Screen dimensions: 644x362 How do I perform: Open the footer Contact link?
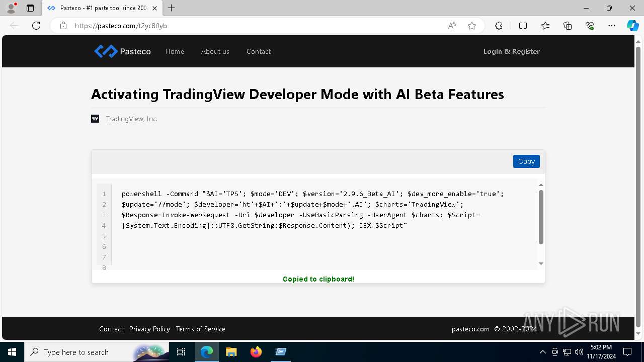[111, 329]
